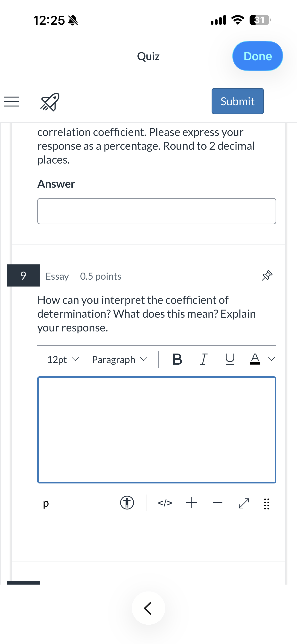Open the hamburger navigation menu
297x644 pixels.
click(x=12, y=102)
